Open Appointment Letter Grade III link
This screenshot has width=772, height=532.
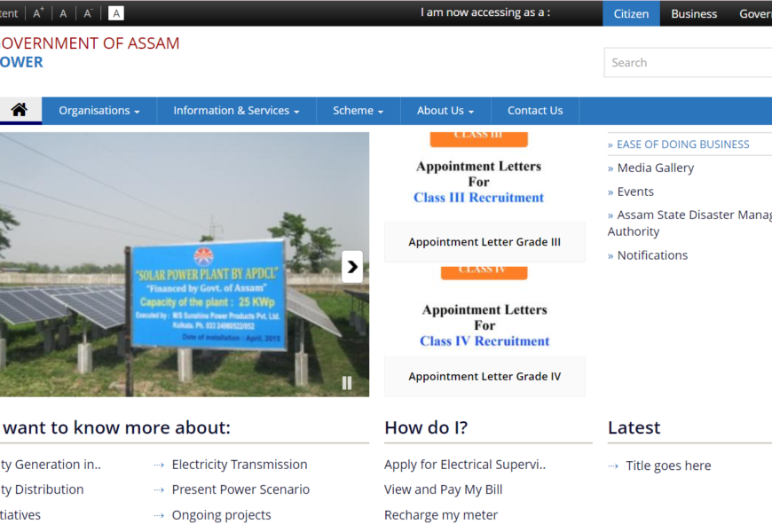click(484, 242)
